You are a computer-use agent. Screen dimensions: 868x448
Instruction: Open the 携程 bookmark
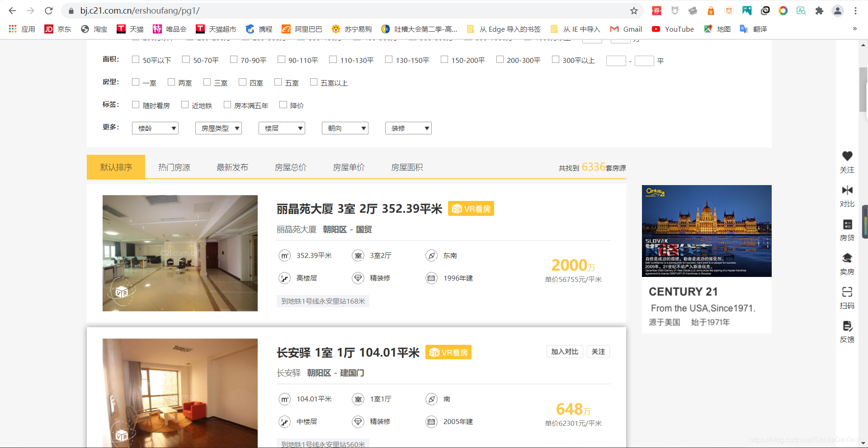click(x=259, y=29)
